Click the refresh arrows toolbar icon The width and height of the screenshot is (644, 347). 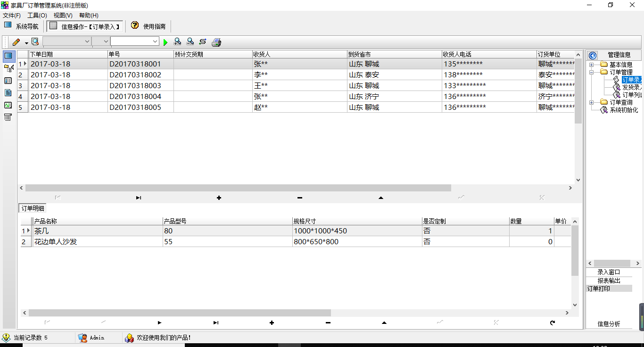pos(203,42)
